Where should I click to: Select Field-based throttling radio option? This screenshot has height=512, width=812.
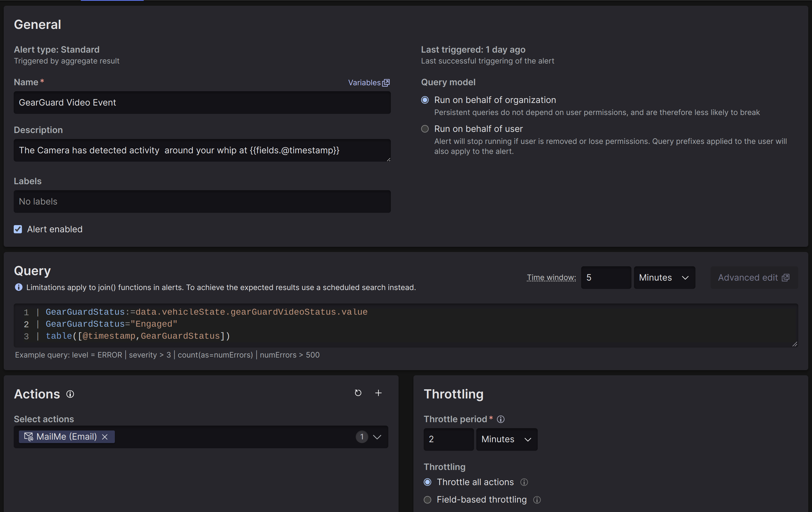click(x=427, y=500)
